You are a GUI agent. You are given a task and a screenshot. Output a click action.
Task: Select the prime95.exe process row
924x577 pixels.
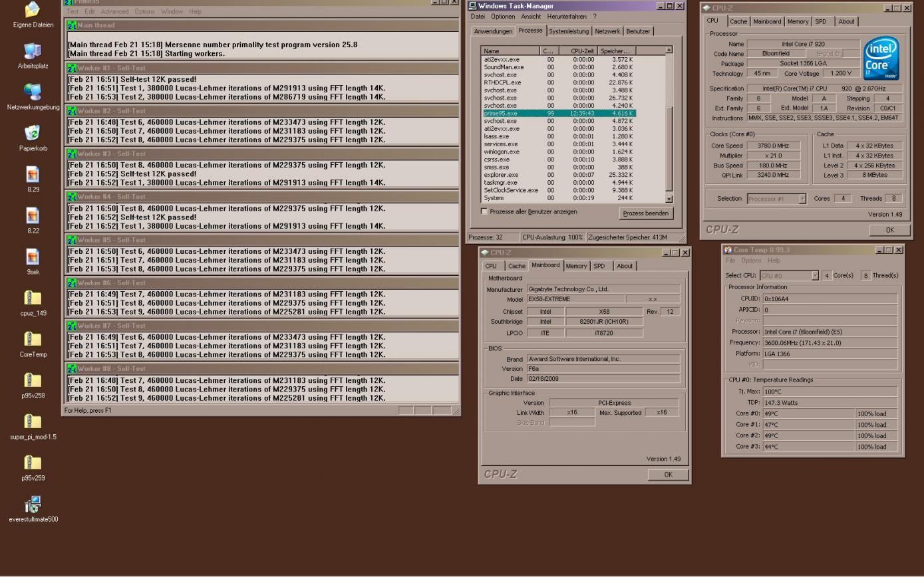point(559,113)
